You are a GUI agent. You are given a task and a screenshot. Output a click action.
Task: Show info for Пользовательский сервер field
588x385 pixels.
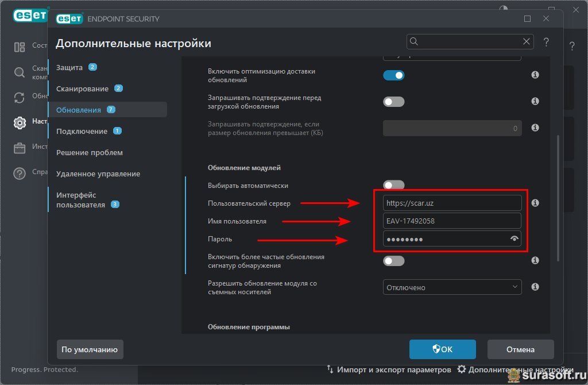pyautogui.click(x=535, y=203)
